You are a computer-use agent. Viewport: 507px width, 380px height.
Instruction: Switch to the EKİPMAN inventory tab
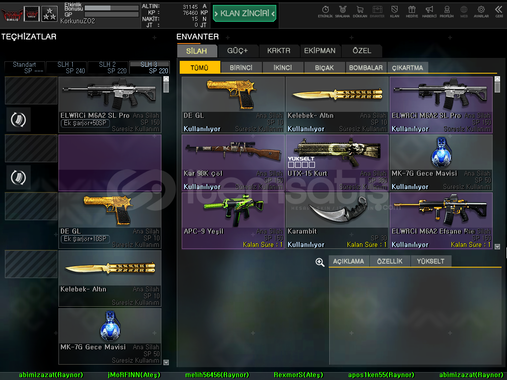[x=320, y=51]
